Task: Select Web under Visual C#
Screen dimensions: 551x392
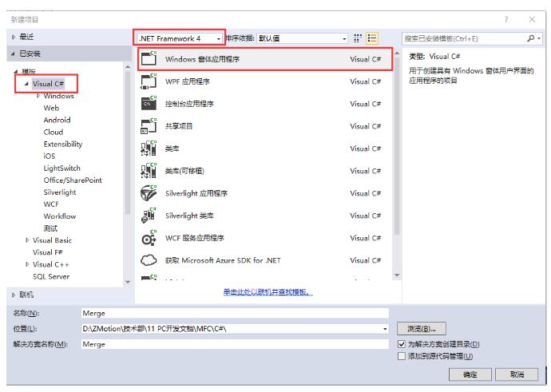Action: pos(51,108)
